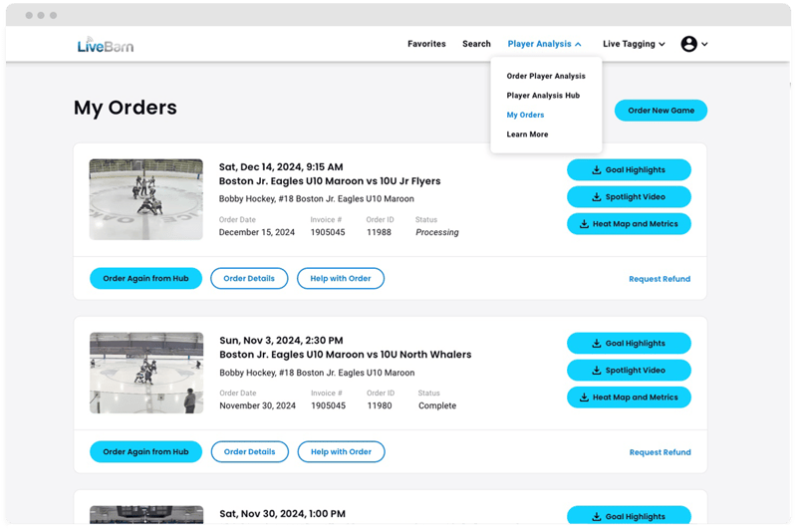Viewport: 797px width, 532px height.
Task: Go to the Search page
Action: coord(476,44)
